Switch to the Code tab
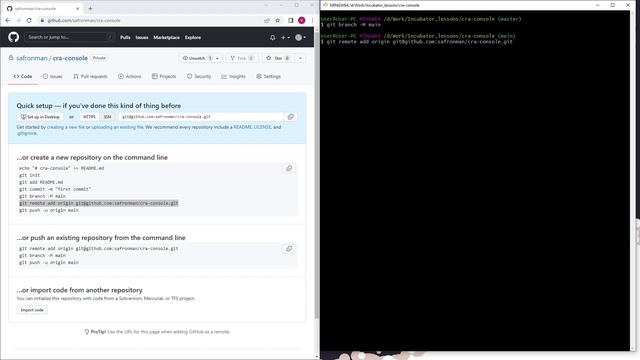The height and width of the screenshot is (360, 640). point(23,76)
